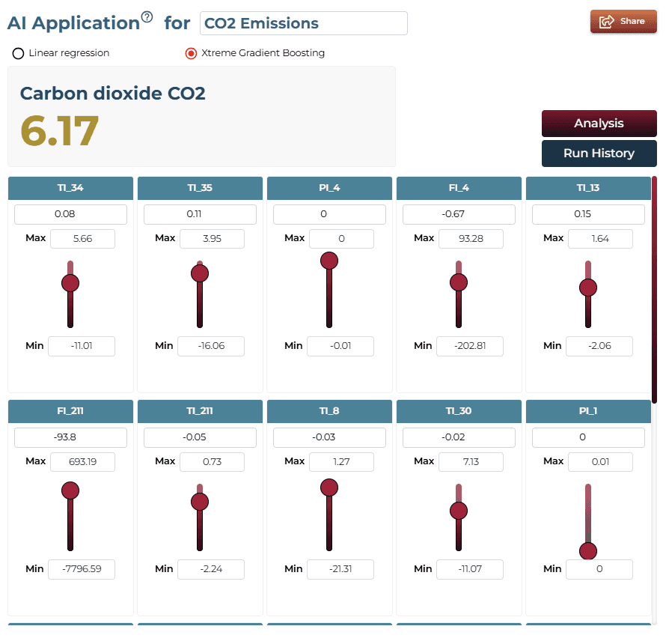Open Run History
Screen dimensions: 666x644
pos(599,154)
